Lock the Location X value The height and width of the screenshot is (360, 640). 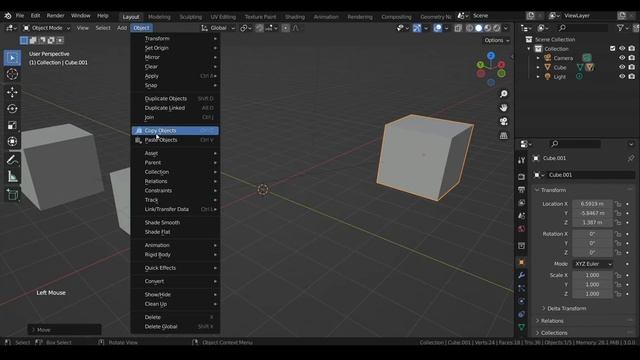(x=618, y=204)
